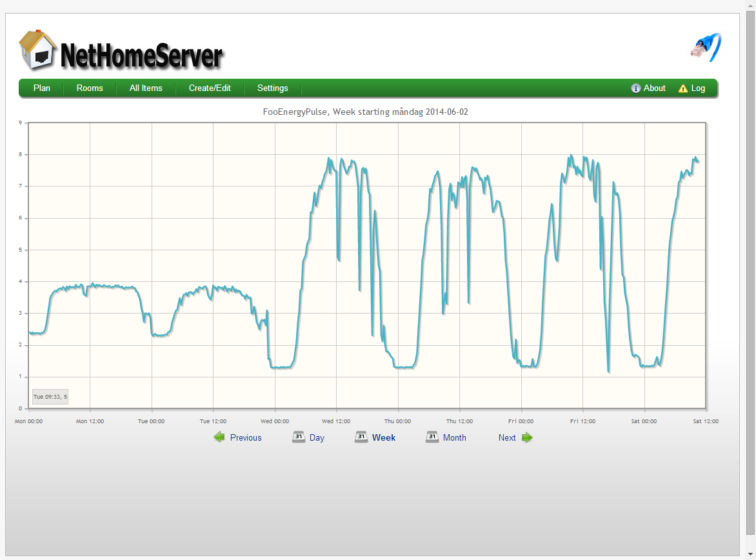The width and height of the screenshot is (756, 560).
Task: Open the All Items menu
Action: pos(146,88)
